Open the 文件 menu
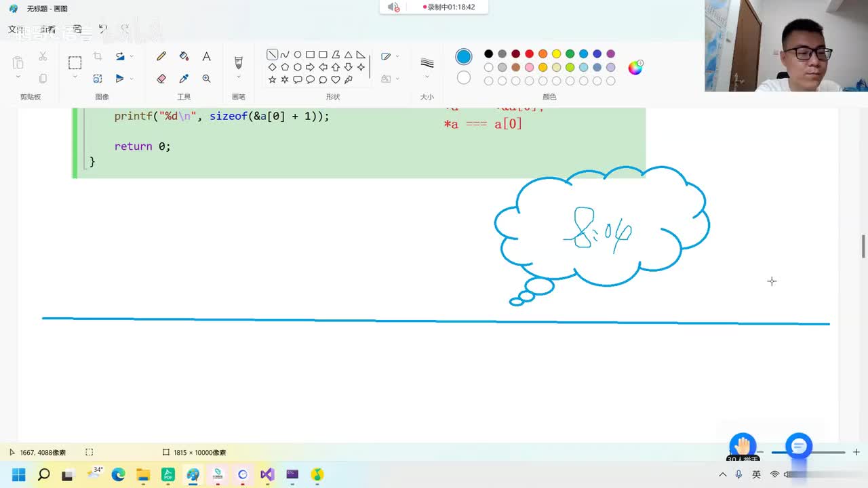Screen dimensions: 868x488 [x=15, y=29]
